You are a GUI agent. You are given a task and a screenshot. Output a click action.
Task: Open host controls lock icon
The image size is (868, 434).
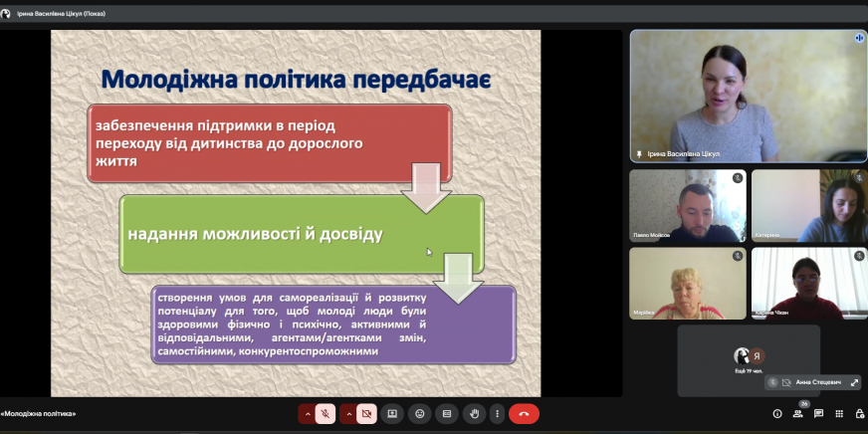pos(859,413)
